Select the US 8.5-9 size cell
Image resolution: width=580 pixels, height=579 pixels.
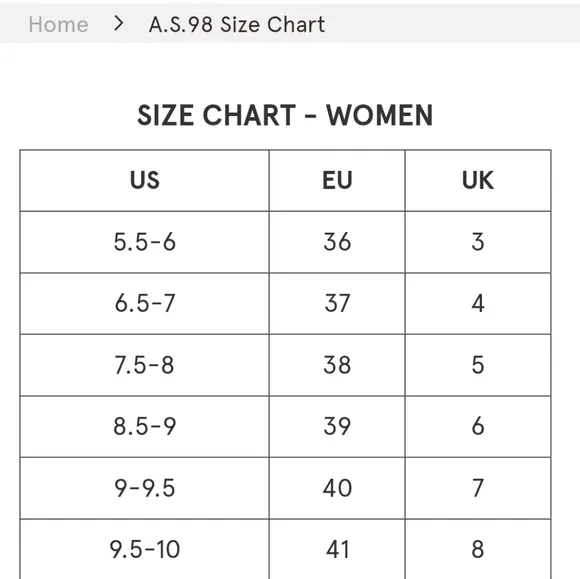145,426
